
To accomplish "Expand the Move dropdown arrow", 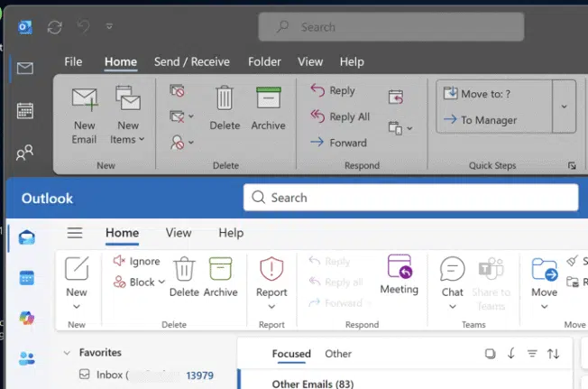I will coord(544,307).
